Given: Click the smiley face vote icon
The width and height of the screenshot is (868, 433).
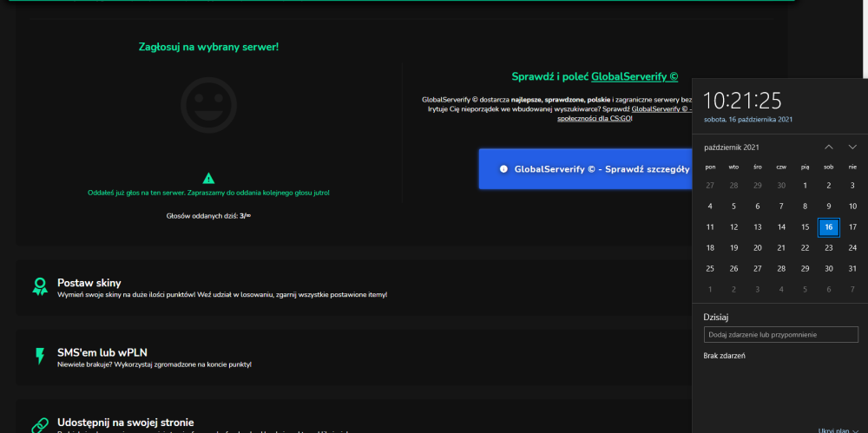Looking at the screenshot, I should click(x=208, y=105).
